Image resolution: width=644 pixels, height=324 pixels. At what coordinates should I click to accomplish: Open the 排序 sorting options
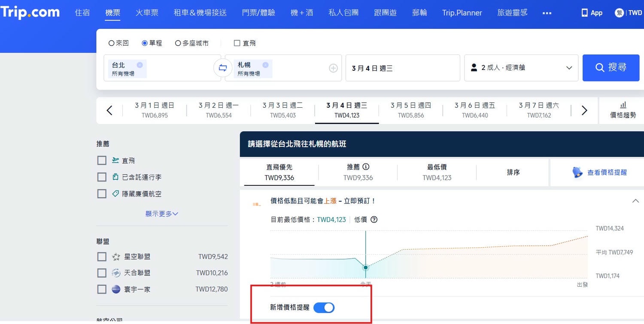pyautogui.click(x=513, y=172)
